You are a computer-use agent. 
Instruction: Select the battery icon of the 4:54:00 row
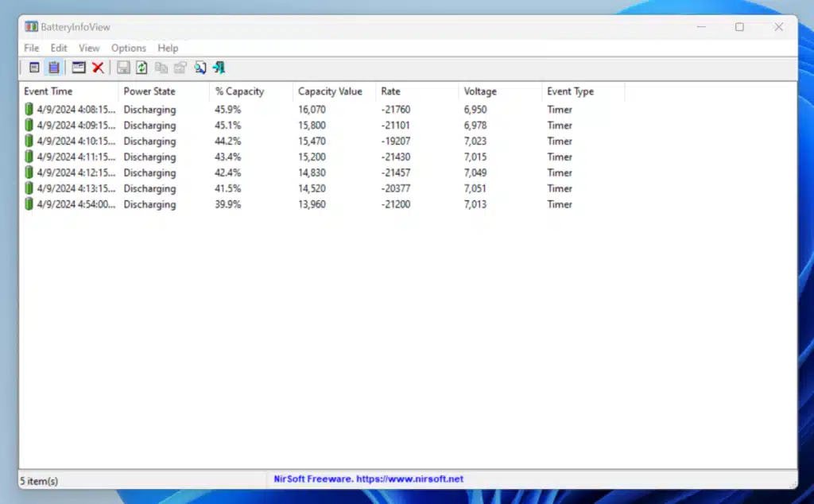coord(29,204)
